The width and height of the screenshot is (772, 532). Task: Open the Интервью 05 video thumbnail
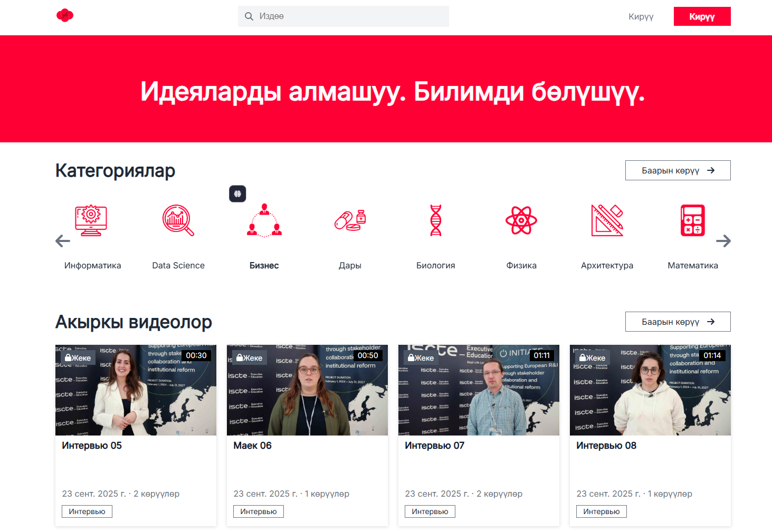[136, 390]
